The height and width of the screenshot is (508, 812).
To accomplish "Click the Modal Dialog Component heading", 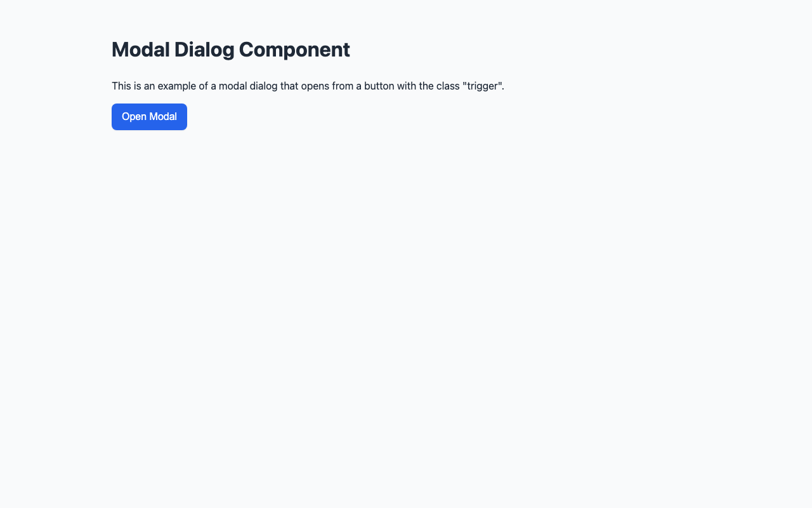I will tap(230, 50).
